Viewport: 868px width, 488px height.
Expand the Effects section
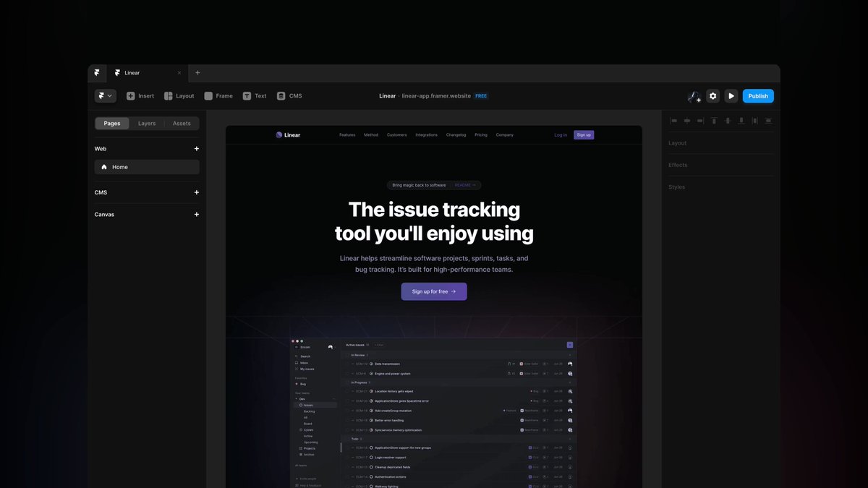678,165
